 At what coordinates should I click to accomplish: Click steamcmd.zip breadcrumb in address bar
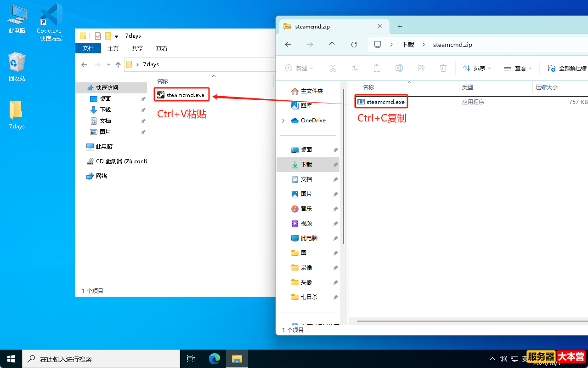(x=452, y=45)
